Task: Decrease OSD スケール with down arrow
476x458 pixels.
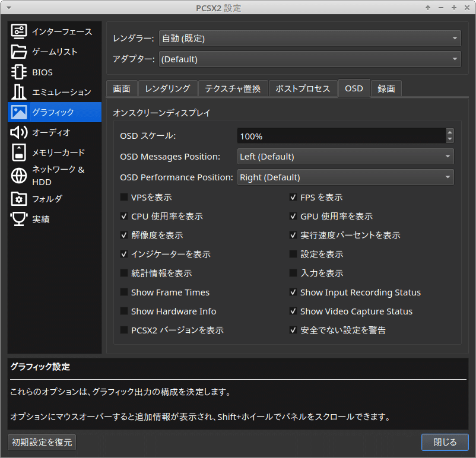Action: click(450, 139)
